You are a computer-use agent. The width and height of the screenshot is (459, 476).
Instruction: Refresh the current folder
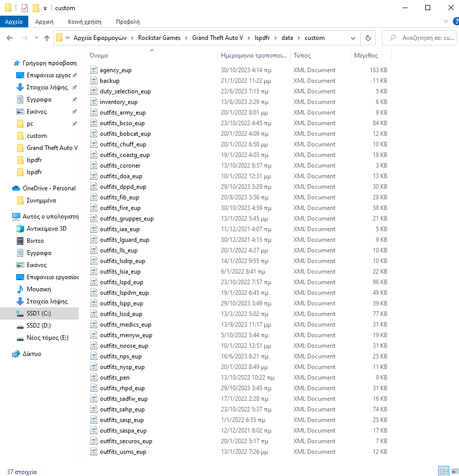(368, 38)
